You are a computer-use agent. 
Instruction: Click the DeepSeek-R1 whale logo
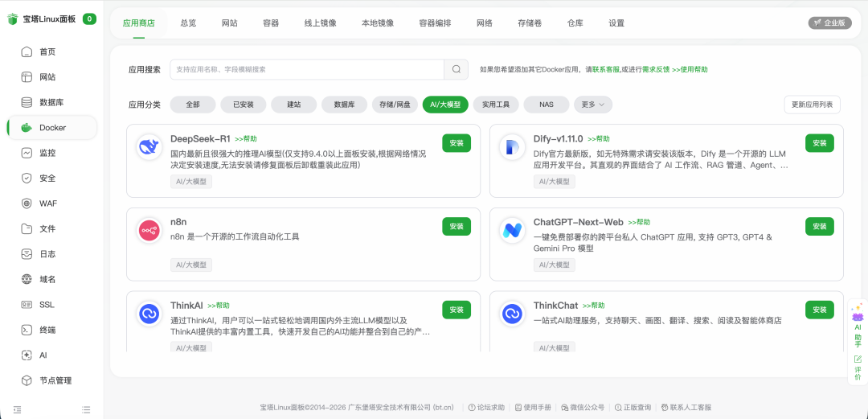149,147
